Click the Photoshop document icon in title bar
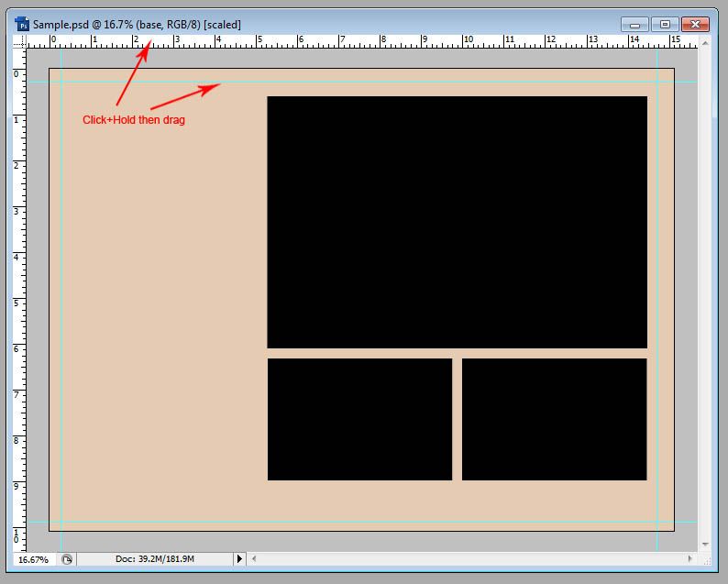Viewport: 728px width, 584px height. pyautogui.click(x=21, y=24)
